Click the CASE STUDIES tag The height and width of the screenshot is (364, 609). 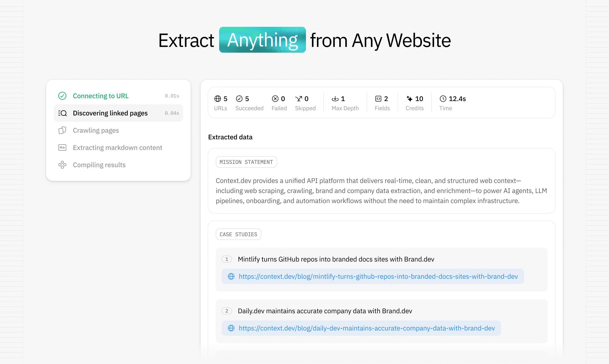(238, 234)
